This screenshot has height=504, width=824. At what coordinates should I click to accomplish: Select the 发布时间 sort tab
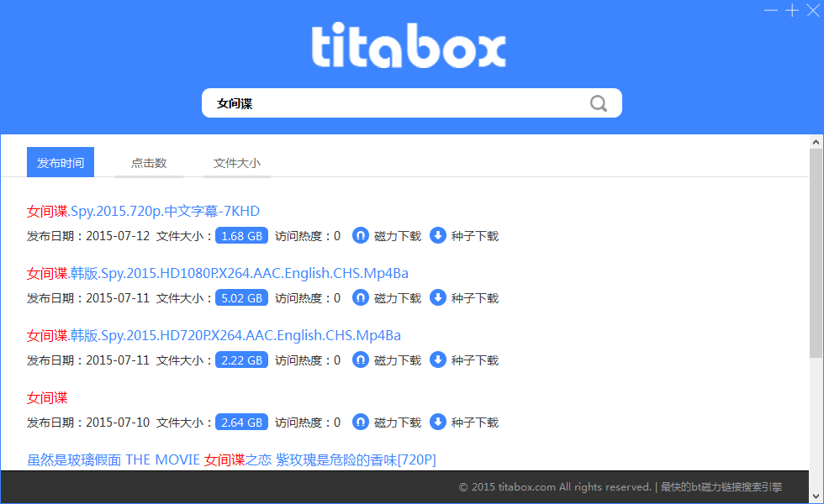tap(61, 162)
